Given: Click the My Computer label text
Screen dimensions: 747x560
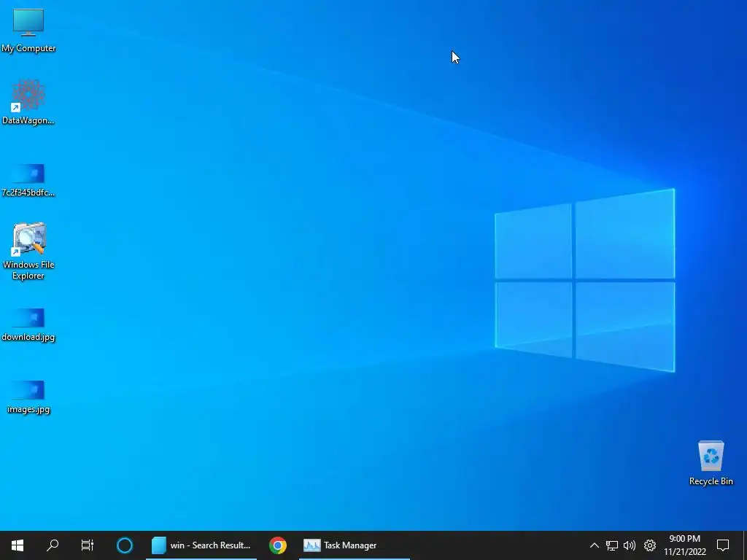Looking at the screenshot, I should [x=28, y=48].
